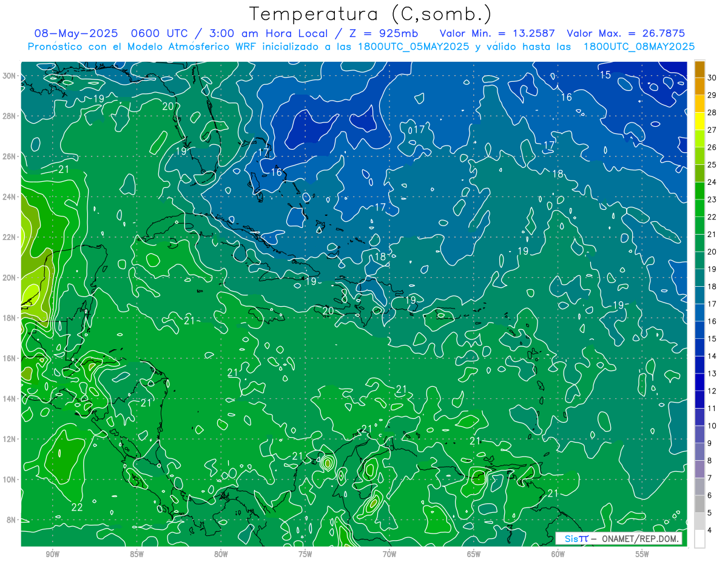The image size is (728, 562).
Task: Click the 75W longitude axis label
Action: click(305, 554)
